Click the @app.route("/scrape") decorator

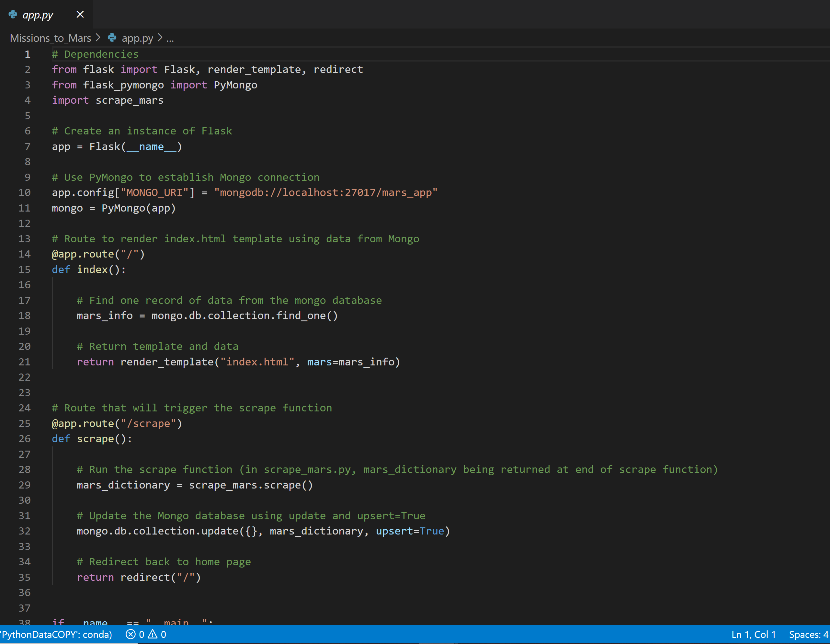[x=117, y=423]
